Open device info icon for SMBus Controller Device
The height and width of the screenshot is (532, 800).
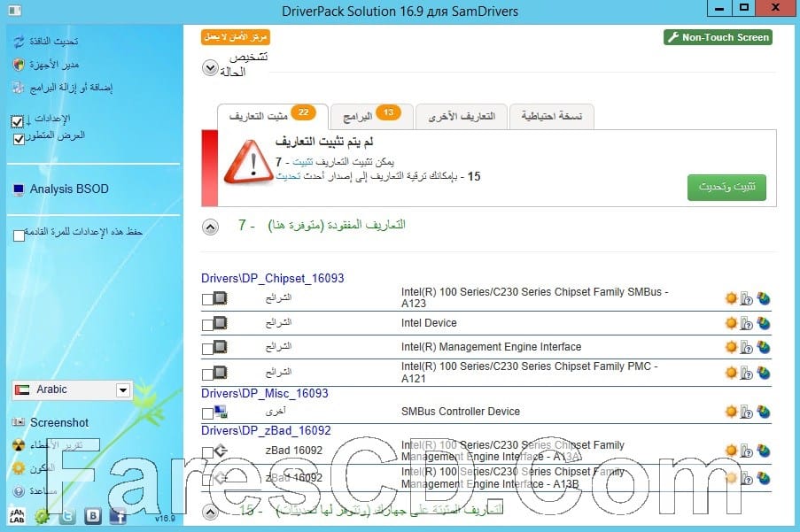(747, 412)
